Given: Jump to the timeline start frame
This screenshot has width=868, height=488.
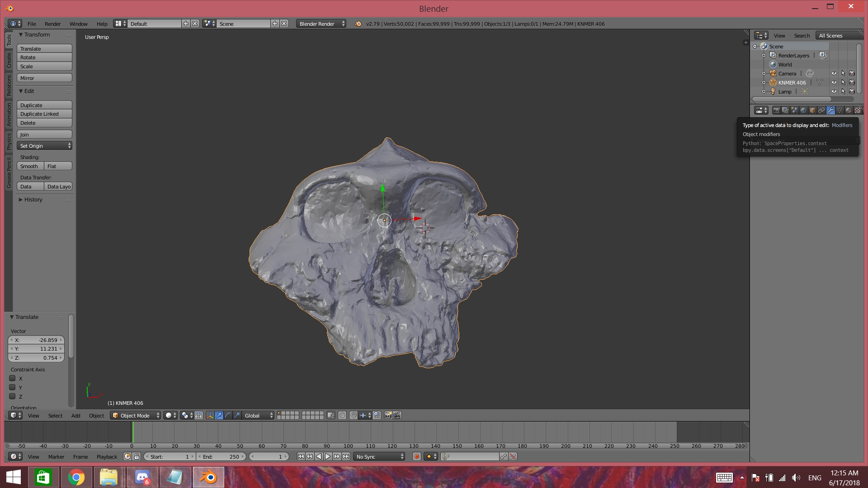Looking at the screenshot, I should tap(301, 456).
